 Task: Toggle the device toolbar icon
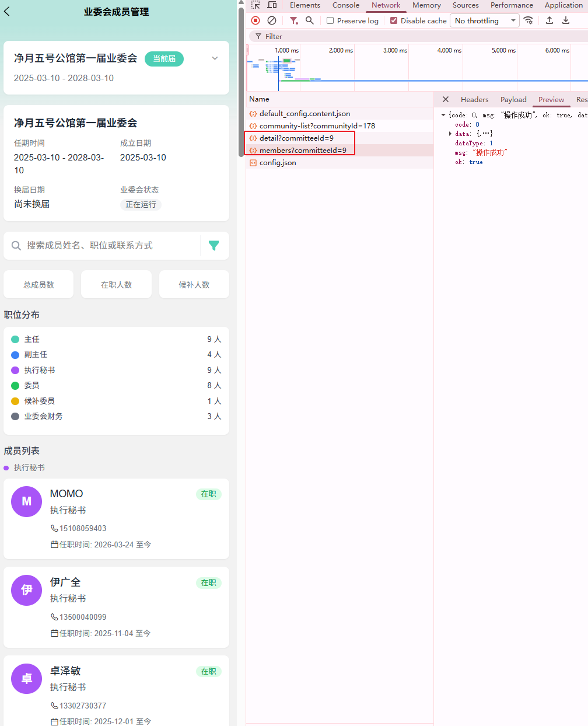[272, 5]
